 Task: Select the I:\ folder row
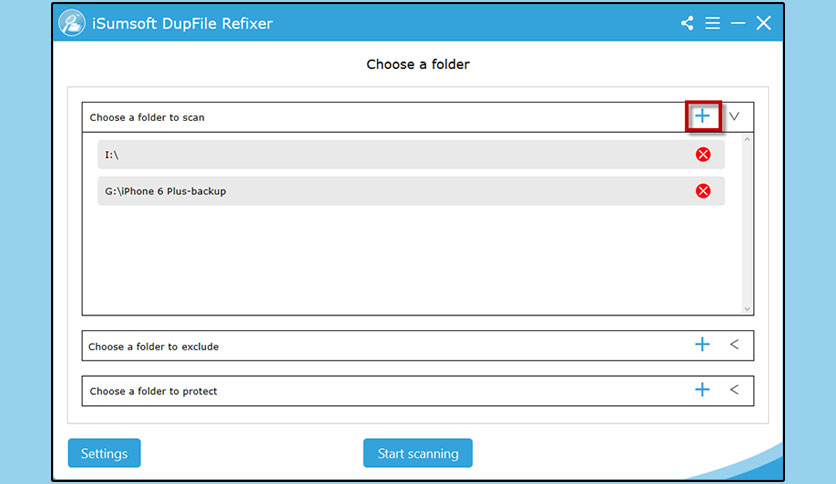coord(411,155)
